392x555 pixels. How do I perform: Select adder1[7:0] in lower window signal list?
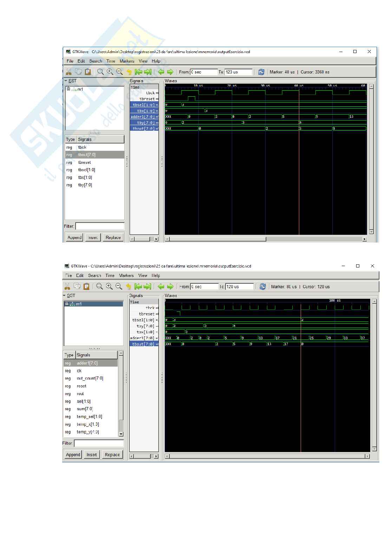click(x=87, y=363)
